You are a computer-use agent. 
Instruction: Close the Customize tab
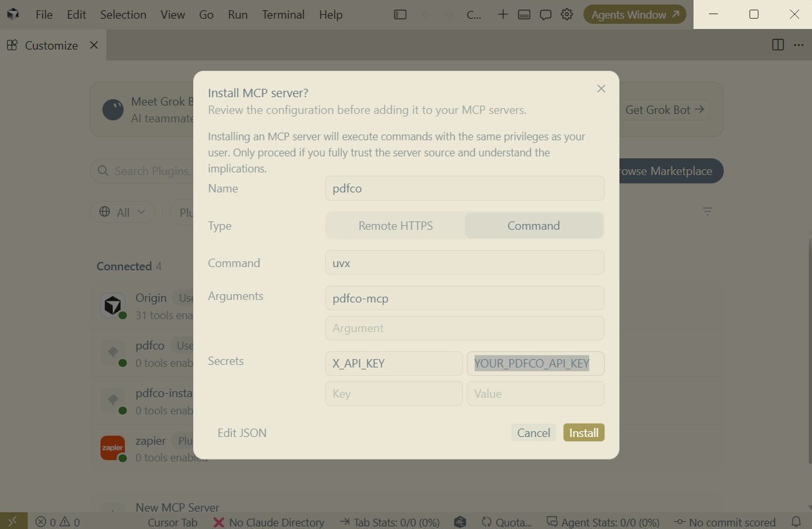(x=94, y=45)
